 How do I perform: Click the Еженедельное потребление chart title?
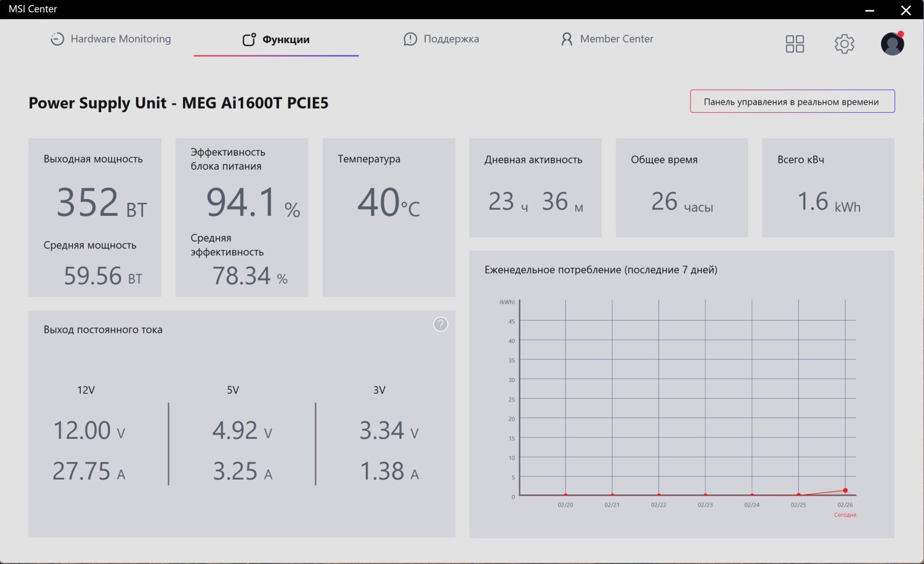[x=601, y=270]
